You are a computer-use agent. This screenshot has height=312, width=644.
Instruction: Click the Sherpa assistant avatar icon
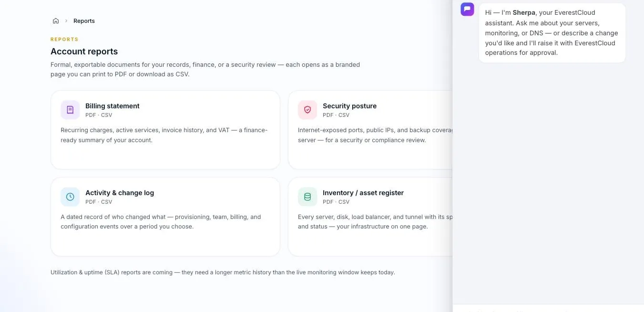[x=467, y=9]
